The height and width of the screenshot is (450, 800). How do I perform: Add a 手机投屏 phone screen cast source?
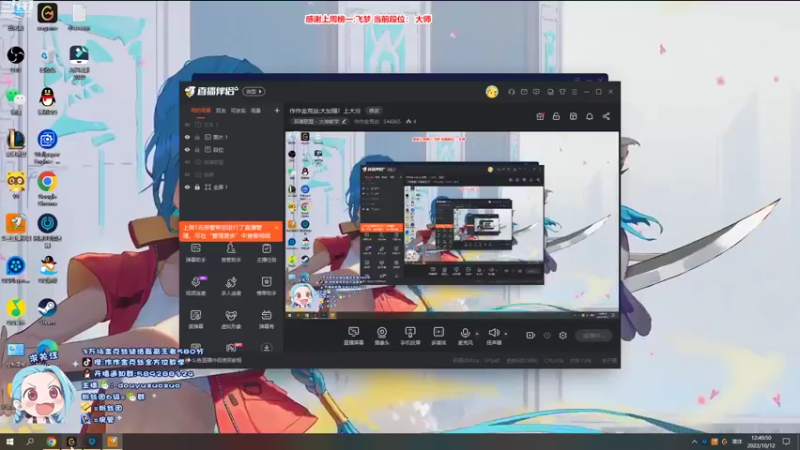click(410, 336)
